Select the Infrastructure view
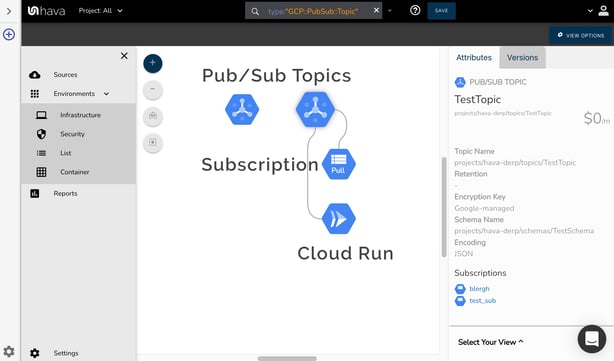614x361 pixels. (80, 115)
